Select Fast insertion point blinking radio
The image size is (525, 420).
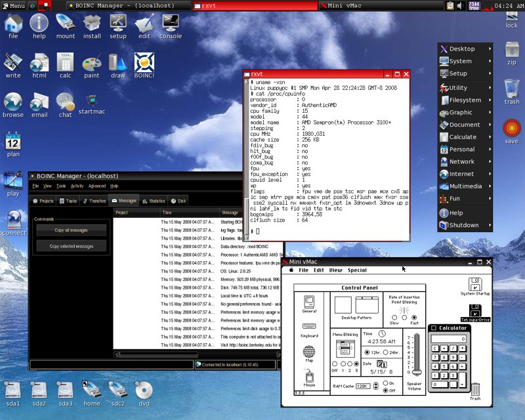click(414, 317)
